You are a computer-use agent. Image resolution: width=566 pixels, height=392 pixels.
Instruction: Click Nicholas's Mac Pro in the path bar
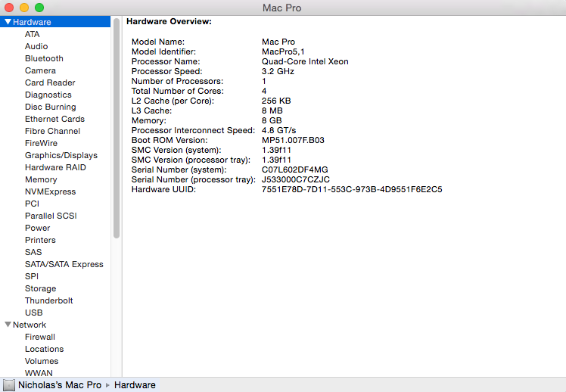pos(60,385)
